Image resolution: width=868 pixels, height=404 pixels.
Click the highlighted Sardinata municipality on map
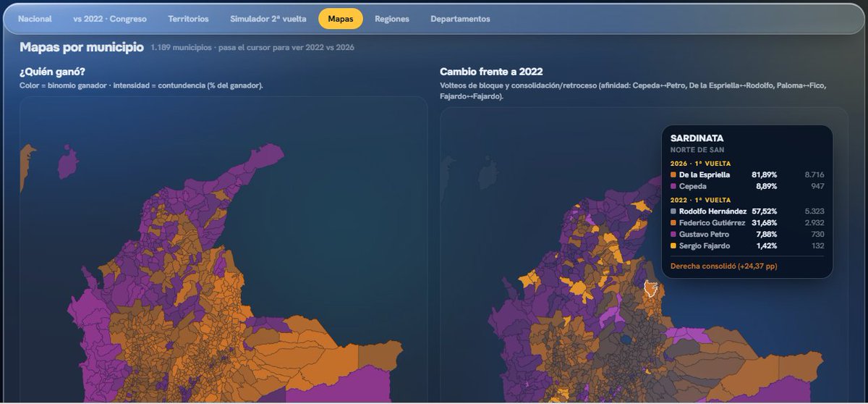click(x=651, y=289)
